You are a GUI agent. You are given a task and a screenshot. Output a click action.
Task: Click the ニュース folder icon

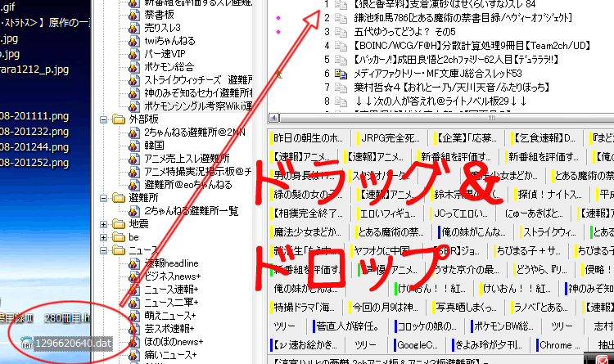click(x=118, y=250)
